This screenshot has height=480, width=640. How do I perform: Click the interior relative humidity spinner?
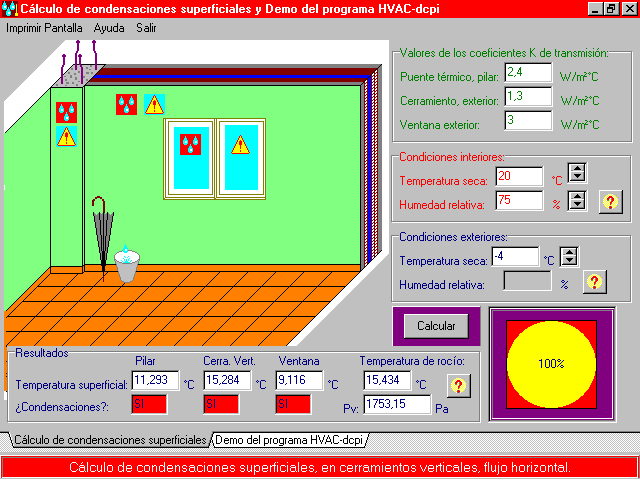[577, 200]
